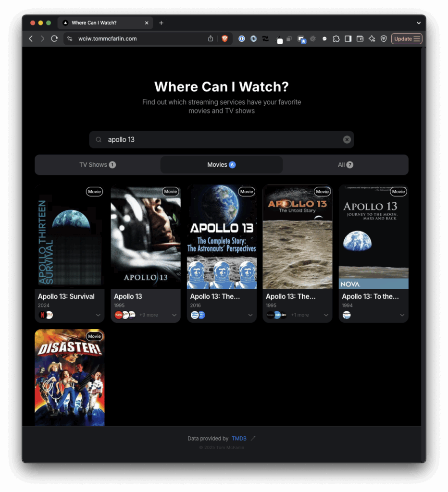Screen dimensions: 448x492
Task: Click the magnifier icon in search box
Action: [x=99, y=140]
